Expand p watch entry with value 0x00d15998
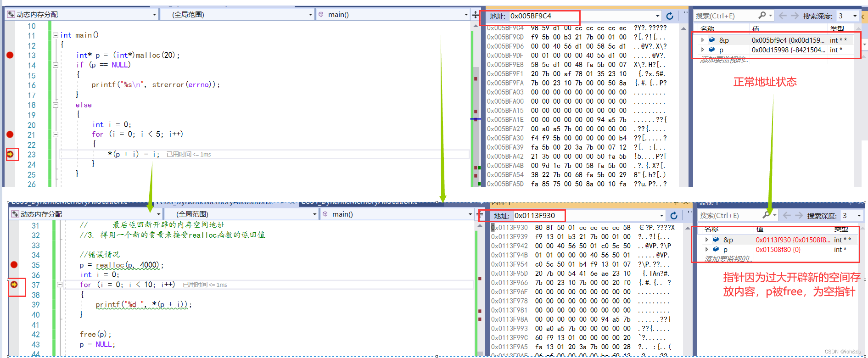Image resolution: width=868 pixels, height=358 pixels. click(x=702, y=50)
